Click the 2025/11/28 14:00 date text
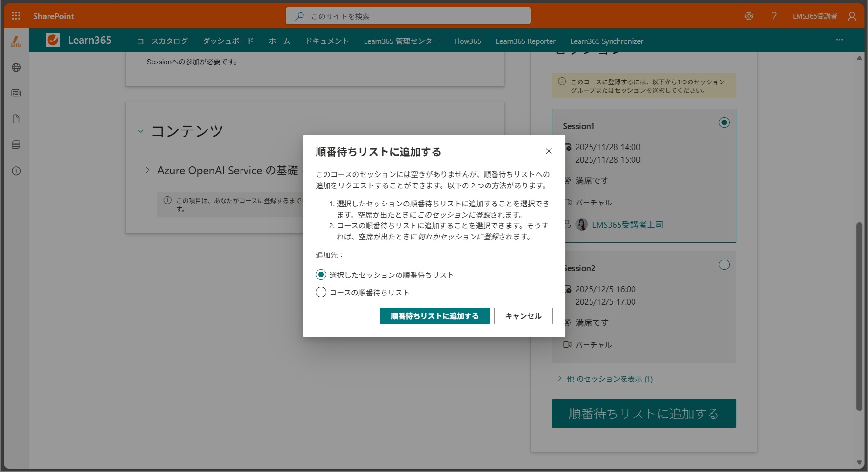868x472 pixels. coord(607,147)
